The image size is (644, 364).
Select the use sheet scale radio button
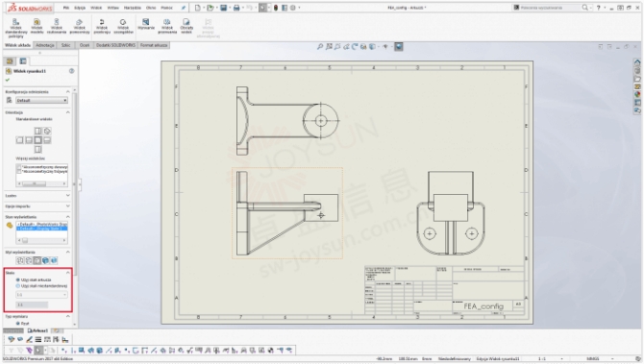pyautogui.click(x=17, y=279)
